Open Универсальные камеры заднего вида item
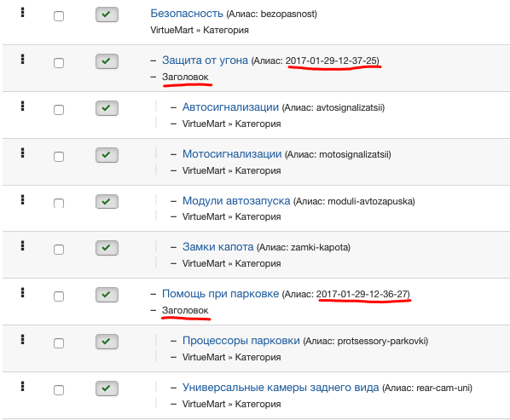Screen dimensions: 510x420 [281, 387]
